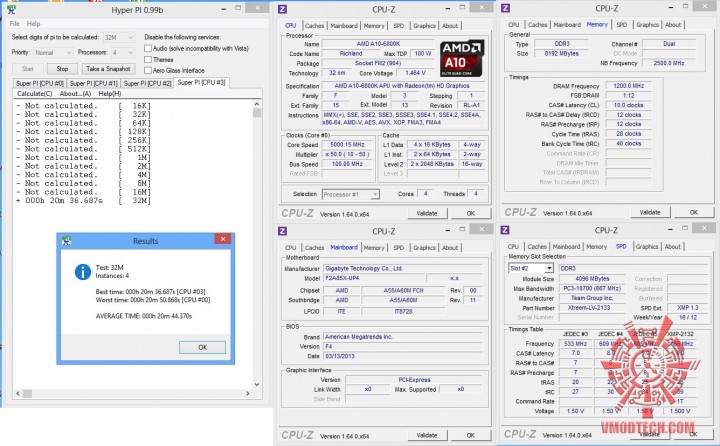Enable the Audio service checkbox
Viewport: 720px width, 446px height.
[x=148, y=48]
